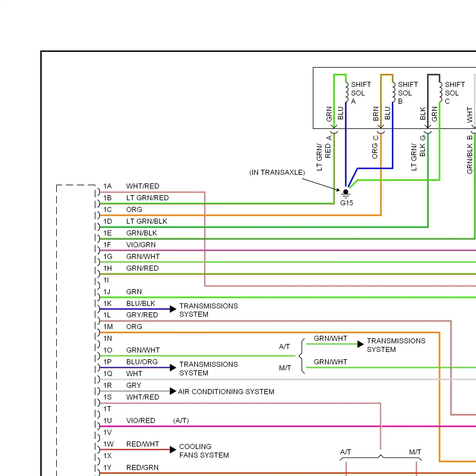Screen dimensions: 476x476
Task: Select the SHIFT SOL B label
Action: pyautogui.click(x=408, y=93)
